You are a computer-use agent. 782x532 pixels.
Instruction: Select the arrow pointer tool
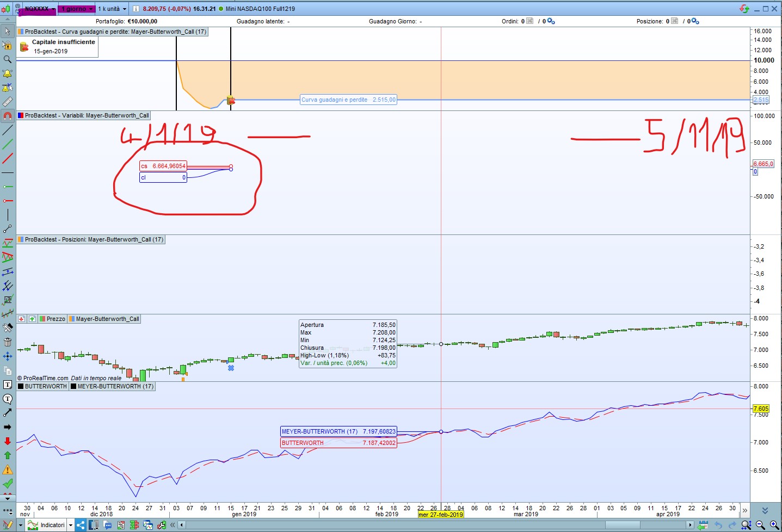point(8,31)
